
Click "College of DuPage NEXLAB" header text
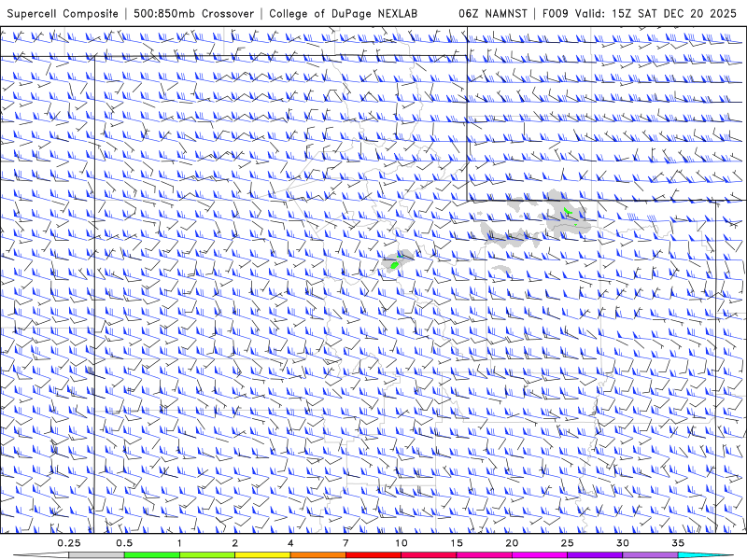click(x=343, y=13)
